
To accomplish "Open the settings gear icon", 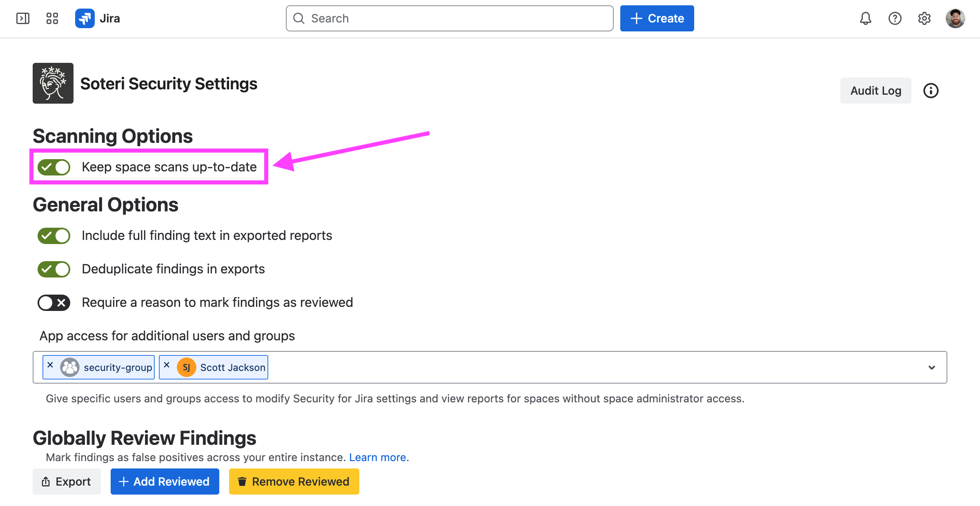I will pos(924,18).
